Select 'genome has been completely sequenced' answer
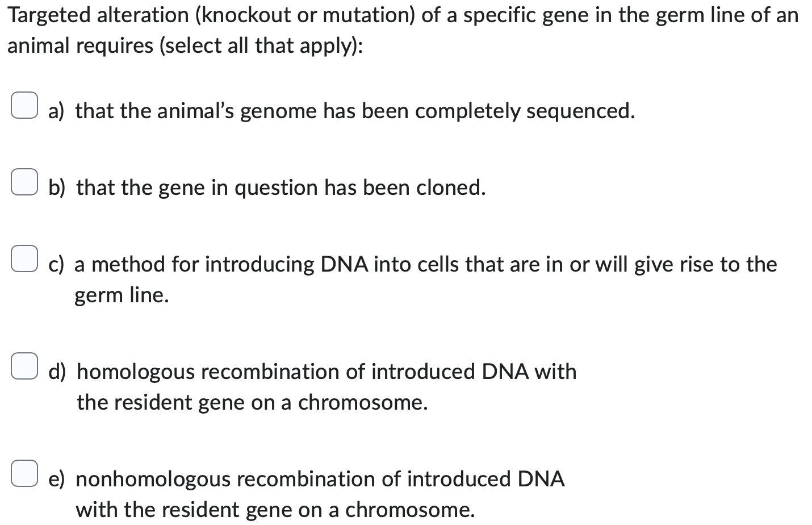This screenshot has height=525, width=812. coord(24,105)
